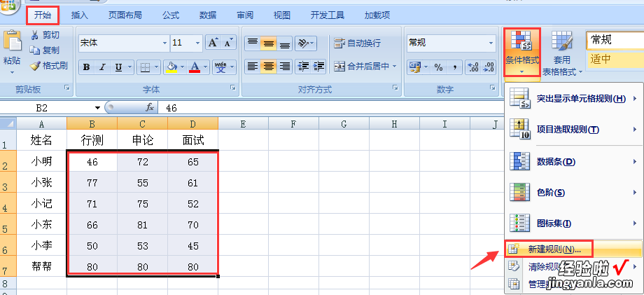644x295 pixels.
Task: Switch to the Review (审阅) tab
Action: (x=245, y=15)
